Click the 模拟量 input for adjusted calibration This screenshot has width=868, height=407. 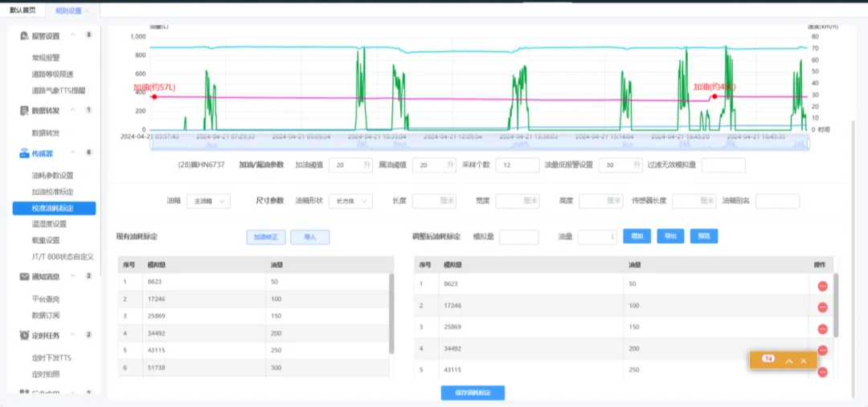coord(518,238)
